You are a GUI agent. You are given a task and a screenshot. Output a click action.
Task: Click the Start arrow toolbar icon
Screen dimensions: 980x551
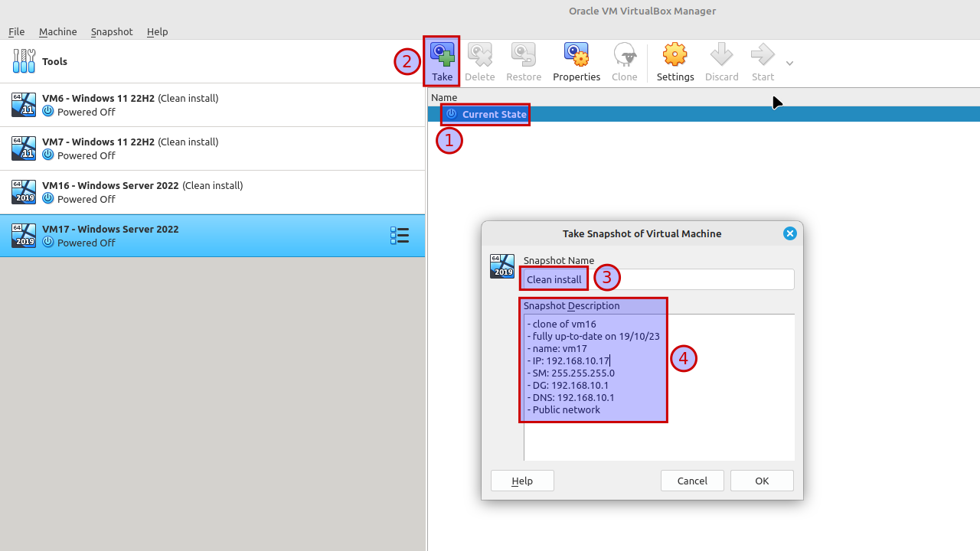click(x=763, y=54)
